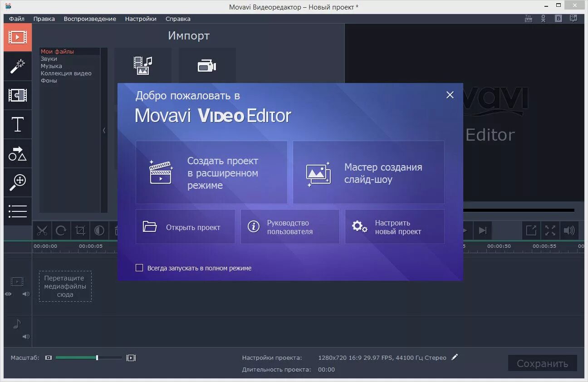Click "Создать проект в расширенном режиме"

coord(211,172)
